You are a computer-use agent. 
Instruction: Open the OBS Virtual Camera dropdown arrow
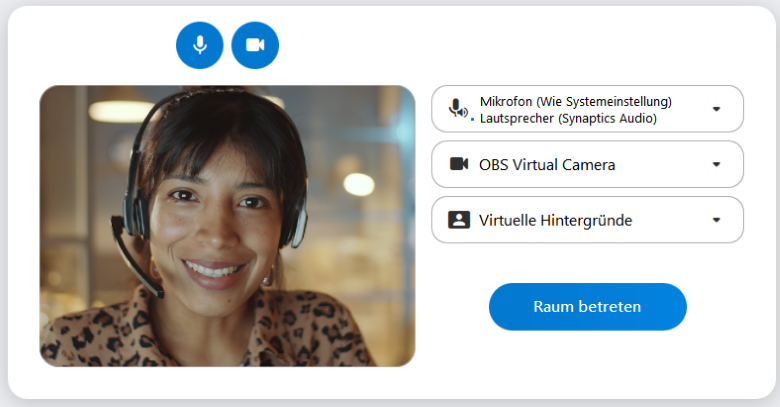(716, 165)
